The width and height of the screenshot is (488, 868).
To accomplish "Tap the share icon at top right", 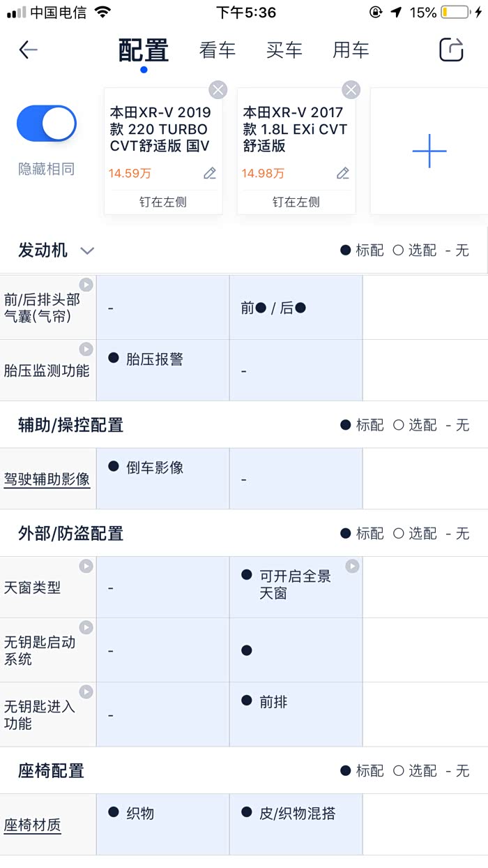I will click(451, 50).
